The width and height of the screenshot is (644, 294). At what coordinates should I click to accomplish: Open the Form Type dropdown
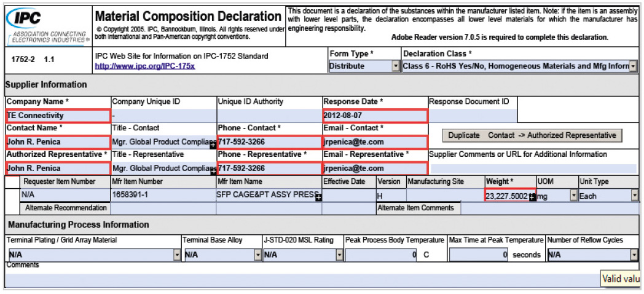click(396, 66)
